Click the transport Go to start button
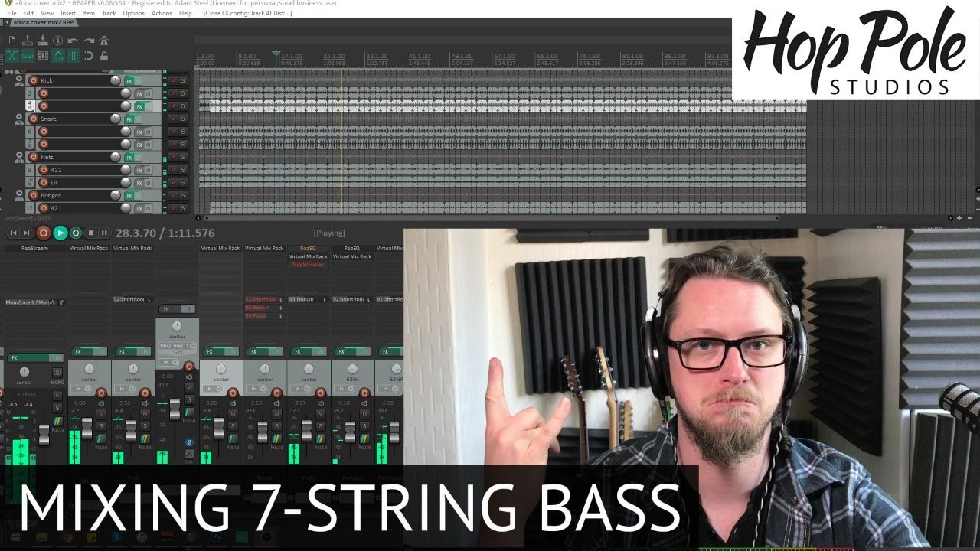The height and width of the screenshot is (551, 980). [13, 233]
